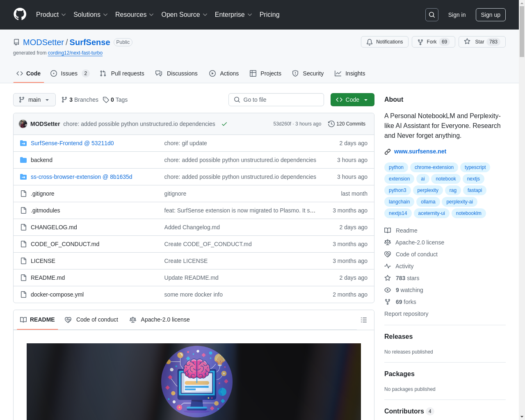The height and width of the screenshot is (420, 525).
Task: Click the backend folder icon
Action: (x=23, y=160)
